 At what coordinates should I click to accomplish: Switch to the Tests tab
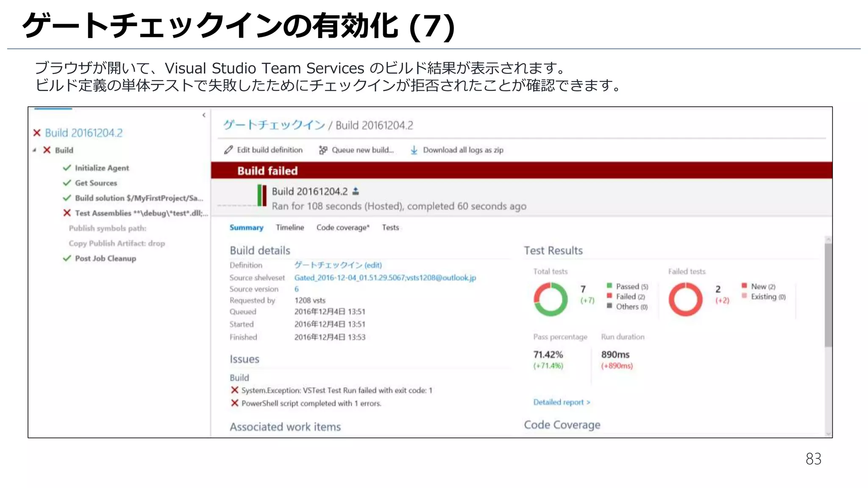(390, 227)
